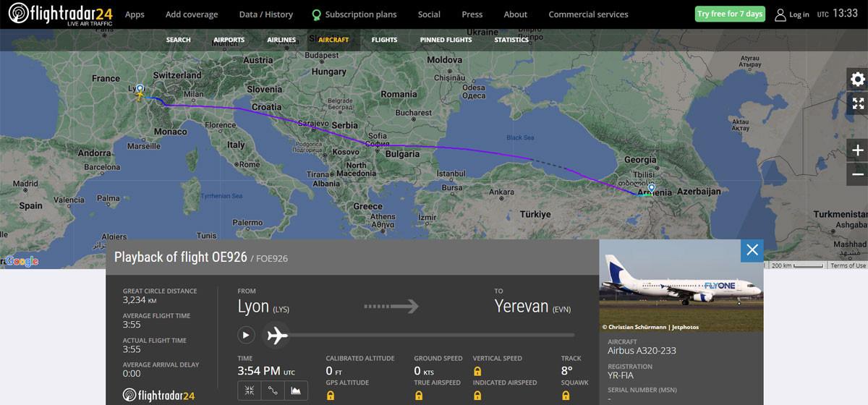Click the flightradar24 logo in playback panel

158,395
